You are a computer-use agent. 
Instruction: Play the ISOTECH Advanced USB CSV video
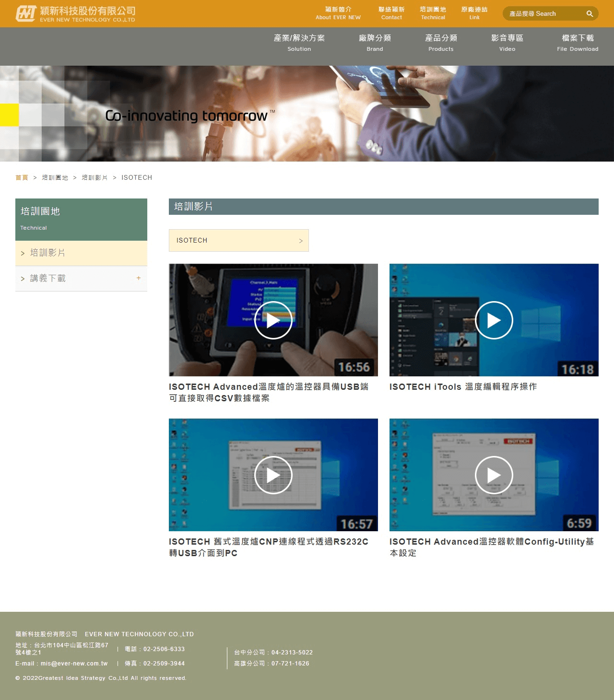(x=273, y=320)
